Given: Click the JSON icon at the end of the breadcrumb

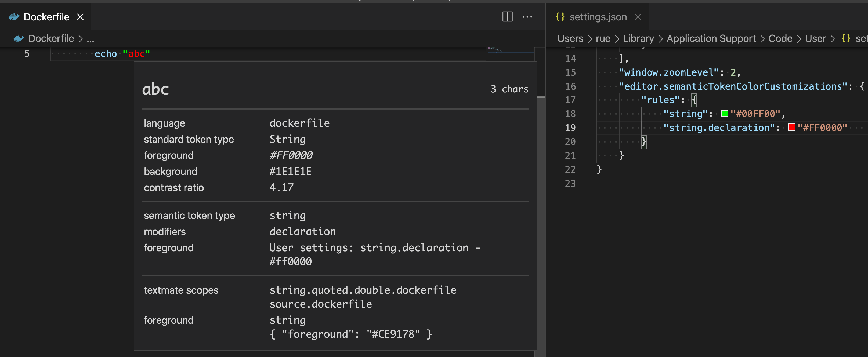Looking at the screenshot, I should (x=846, y=38).
